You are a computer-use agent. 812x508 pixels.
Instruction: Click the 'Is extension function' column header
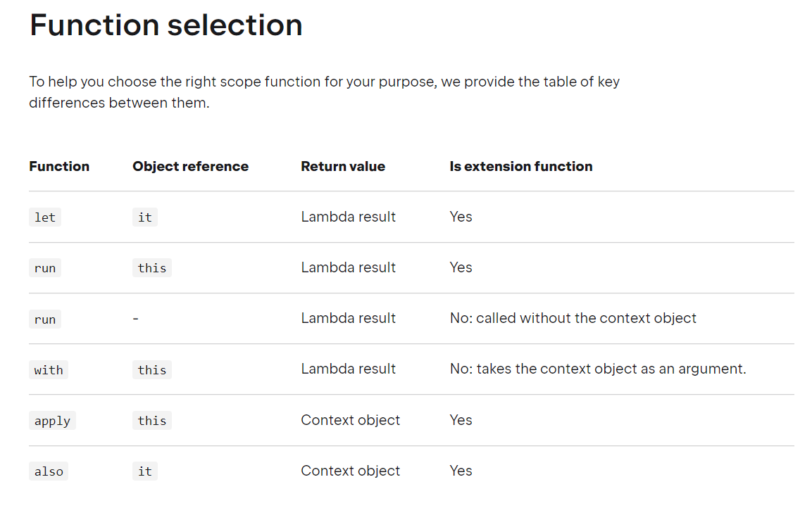(x=521, y=166)
